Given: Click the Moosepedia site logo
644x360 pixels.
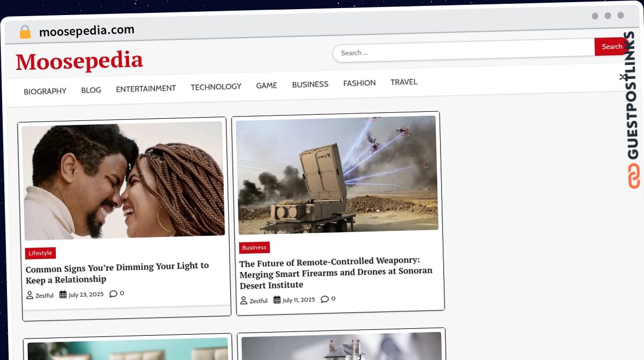Looking at the screenshot, I should 79,61.
